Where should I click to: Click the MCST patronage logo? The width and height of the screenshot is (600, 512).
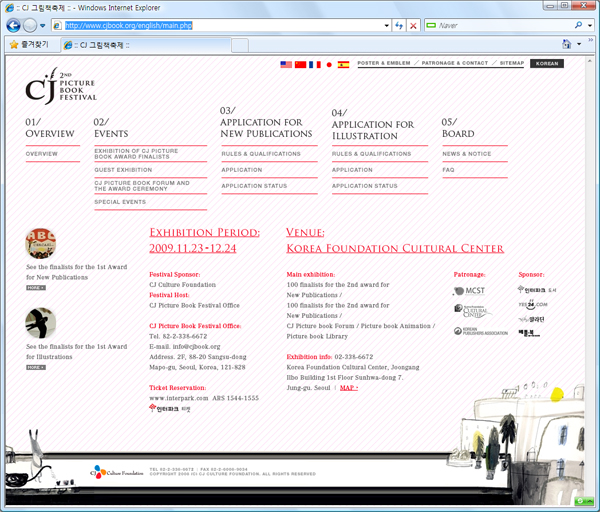[x=469, y=291]
